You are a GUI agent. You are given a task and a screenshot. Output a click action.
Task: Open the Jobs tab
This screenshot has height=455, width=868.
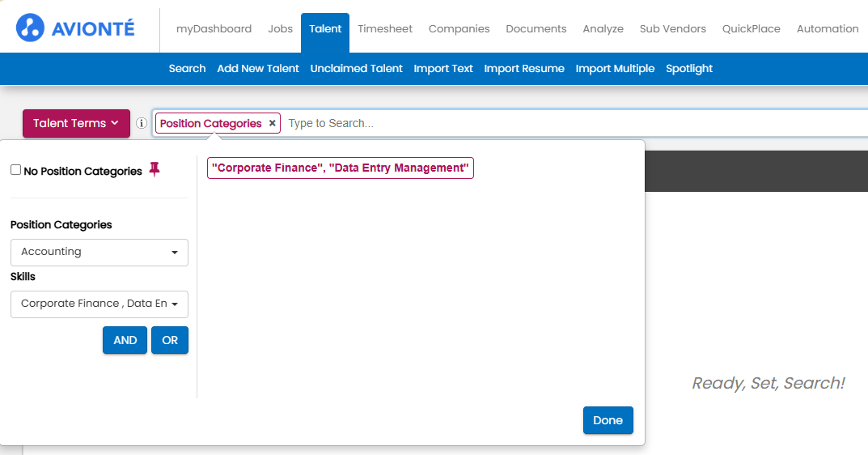click(280, 29)
